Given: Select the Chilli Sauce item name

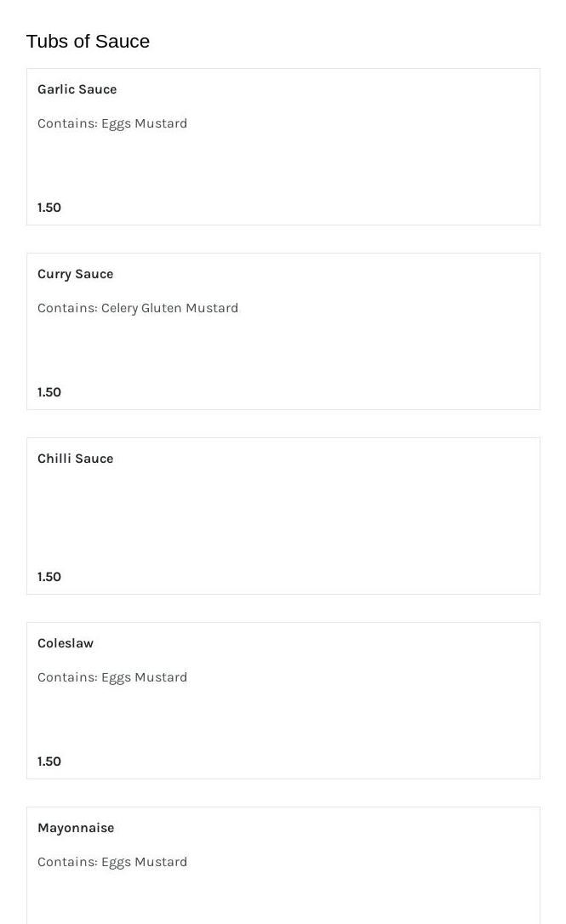Looking at the screenshot, I should coord(75,459).
